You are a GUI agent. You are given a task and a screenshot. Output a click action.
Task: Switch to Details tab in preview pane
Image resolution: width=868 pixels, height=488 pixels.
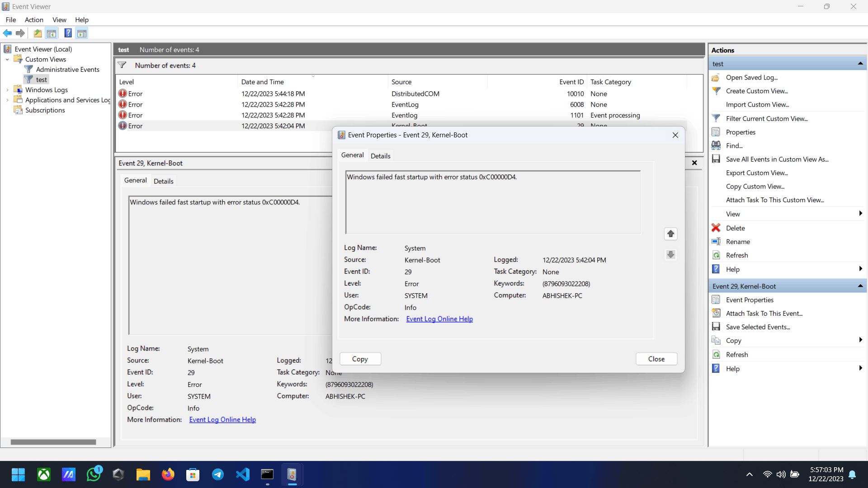point(163,181)
